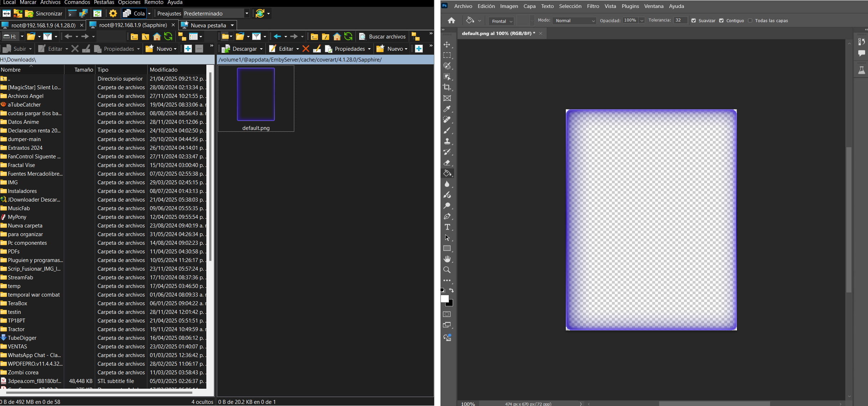Disable the Suavizar checkbox
Screen dimensions: 868x406
[x=694, y=21]
